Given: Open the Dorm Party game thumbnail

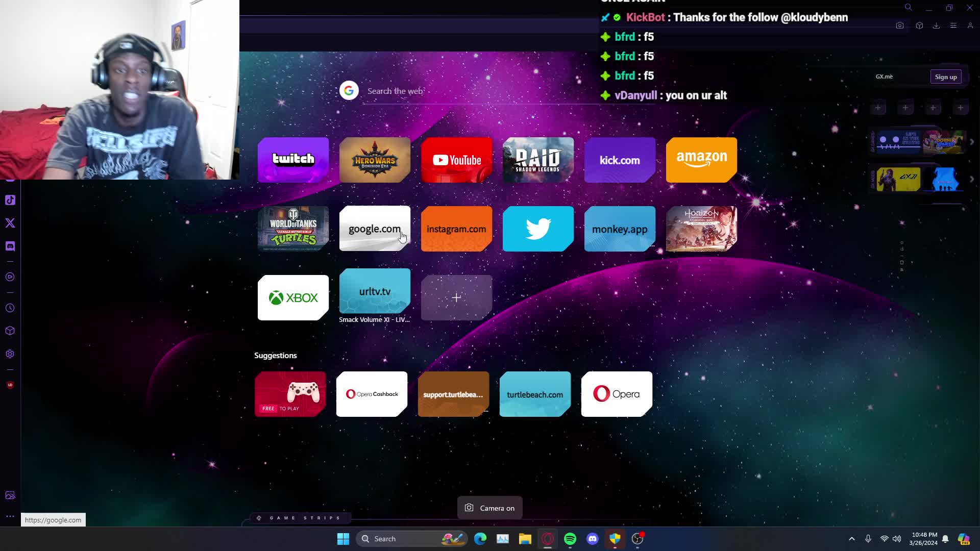Looking at the screenshot, I should (x=944, y=141).
